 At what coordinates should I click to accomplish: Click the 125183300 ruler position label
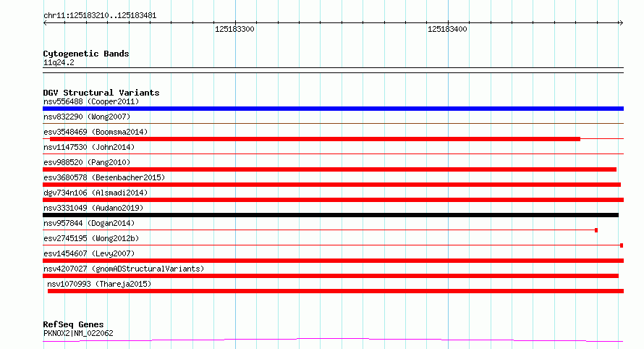click(x=234, y=29)
